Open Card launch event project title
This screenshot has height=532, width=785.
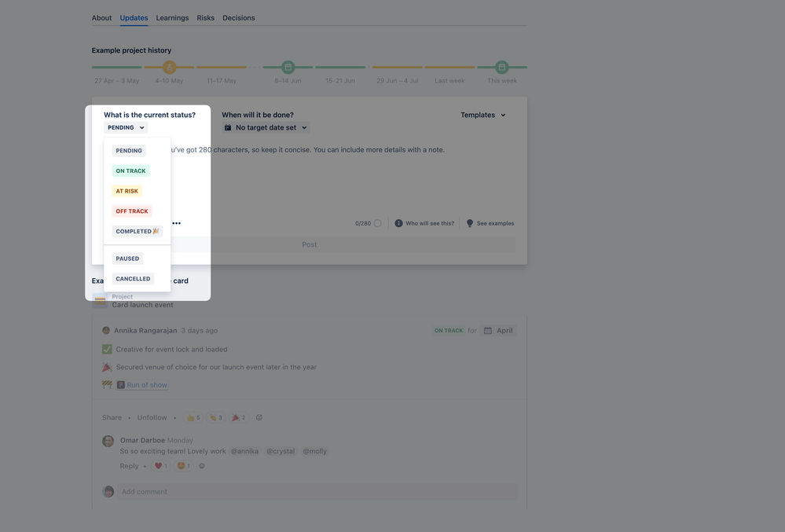point(142,305)
